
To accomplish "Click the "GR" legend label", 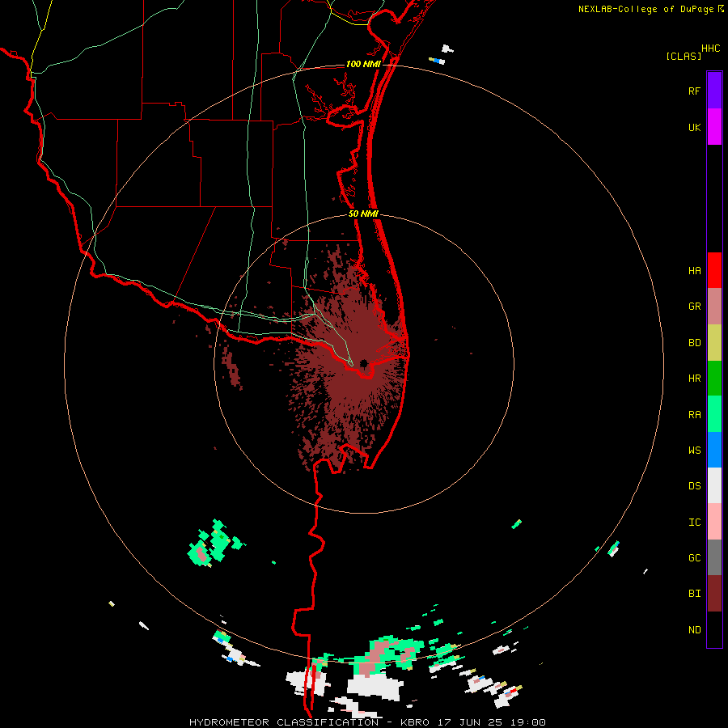I will pyautogui.click(x=694, y=307).
